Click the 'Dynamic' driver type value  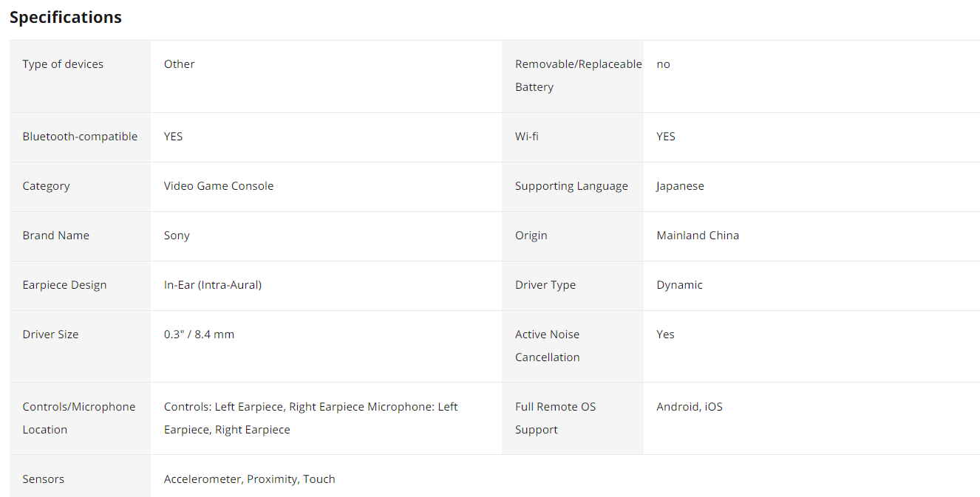(x=679, y=285)
